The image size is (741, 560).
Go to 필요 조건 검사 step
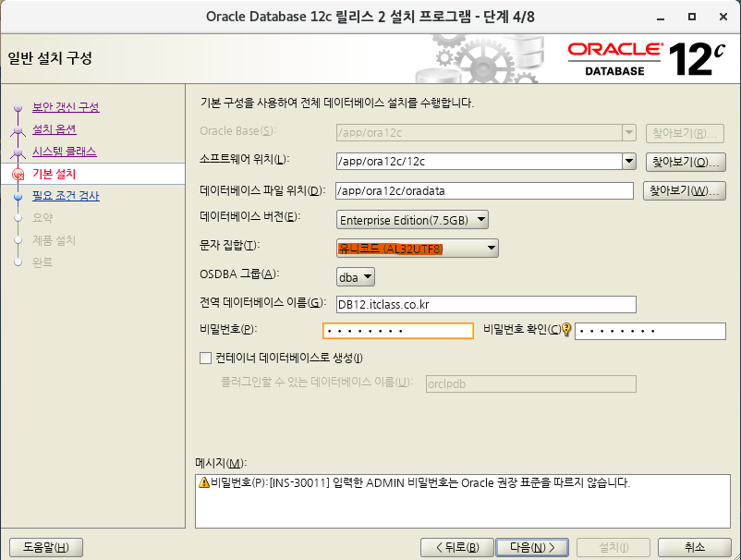(66, 196)
